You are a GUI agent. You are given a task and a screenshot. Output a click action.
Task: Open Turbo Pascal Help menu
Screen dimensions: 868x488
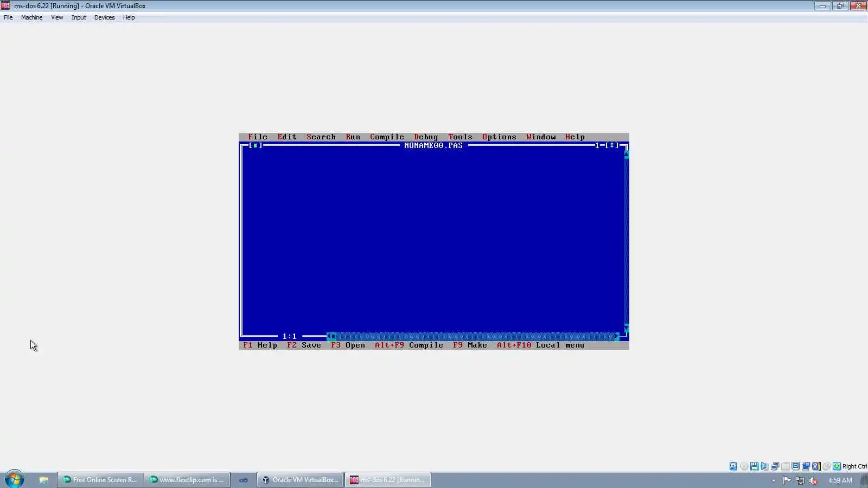coord(575,137)
